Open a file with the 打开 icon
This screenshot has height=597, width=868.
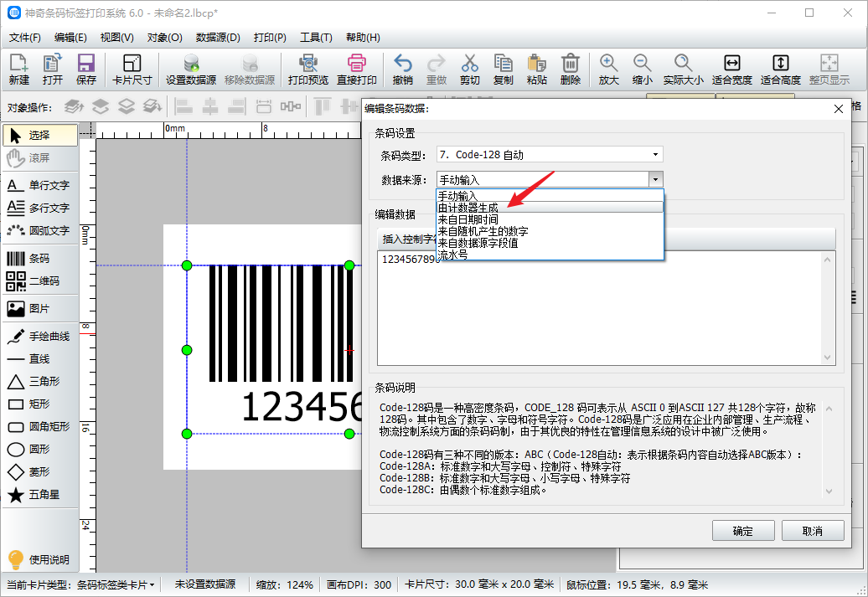point(53,69)
